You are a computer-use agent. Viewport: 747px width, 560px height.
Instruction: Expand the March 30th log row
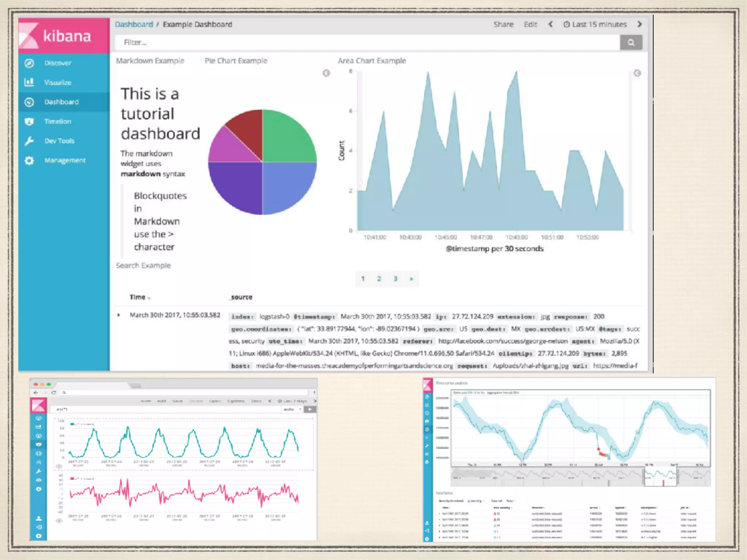(x=119, y=315)
